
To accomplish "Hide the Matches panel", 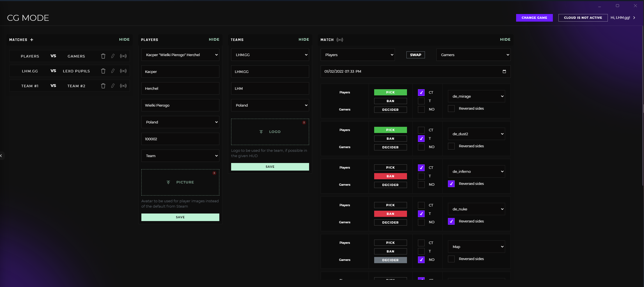I will tap(124, 40).
